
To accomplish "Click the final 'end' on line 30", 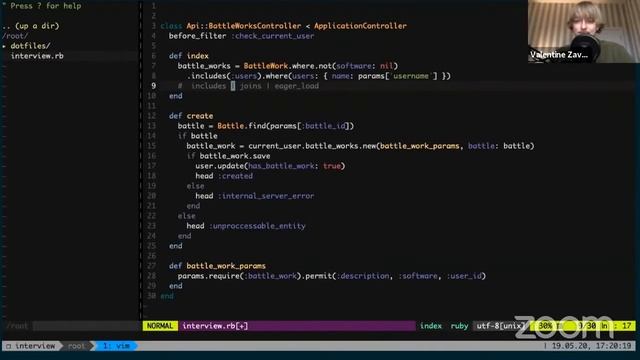I will (x=167, y=296).
